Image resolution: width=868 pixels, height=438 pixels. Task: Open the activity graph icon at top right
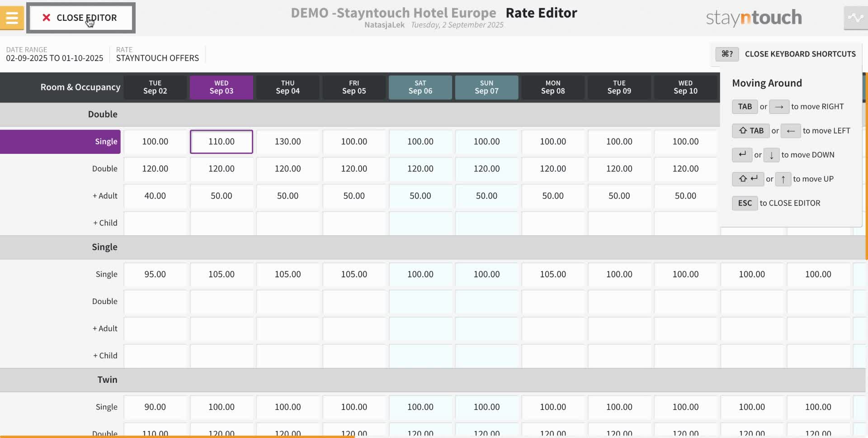coord(855,18)
